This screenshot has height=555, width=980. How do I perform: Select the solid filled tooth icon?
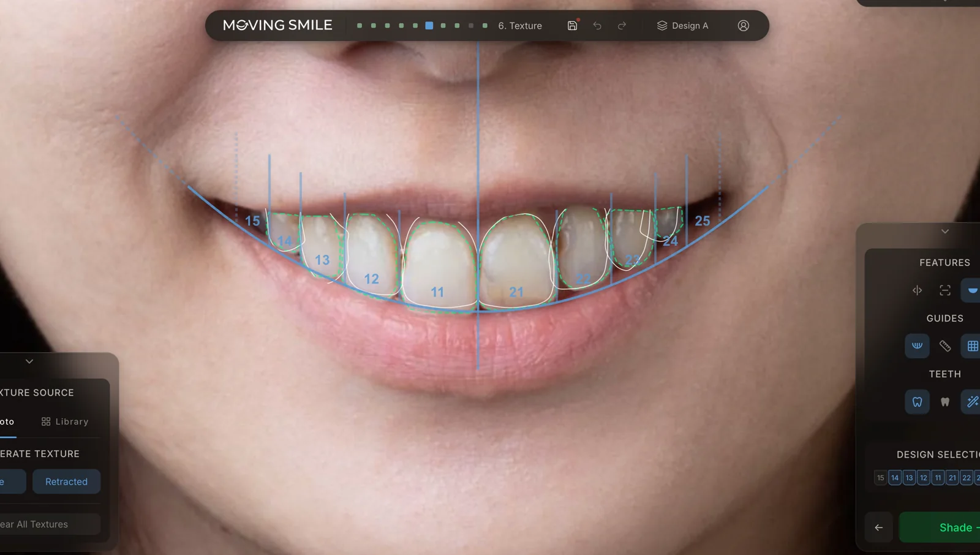click(945, 402)
